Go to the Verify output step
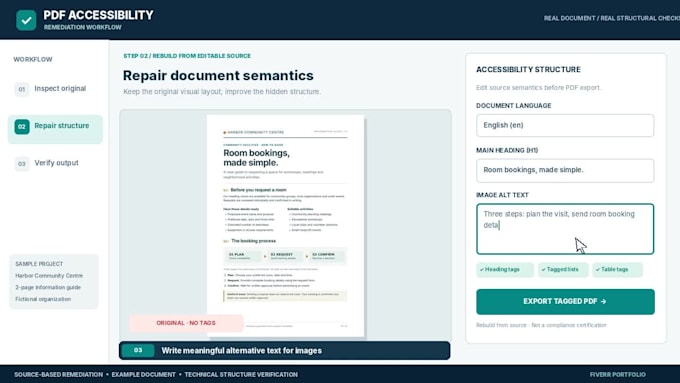Screen dimensions: 680x383 click(55, 164)
